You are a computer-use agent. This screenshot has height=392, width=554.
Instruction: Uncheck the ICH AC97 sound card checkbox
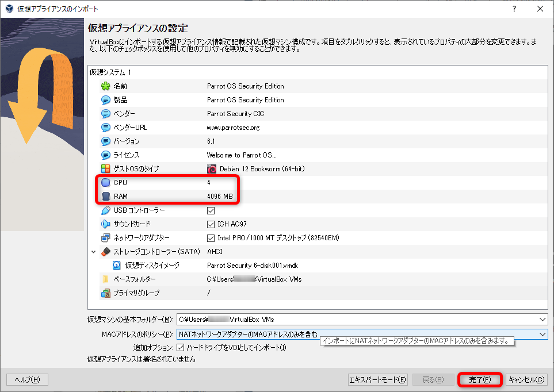[x=211, y=224]
